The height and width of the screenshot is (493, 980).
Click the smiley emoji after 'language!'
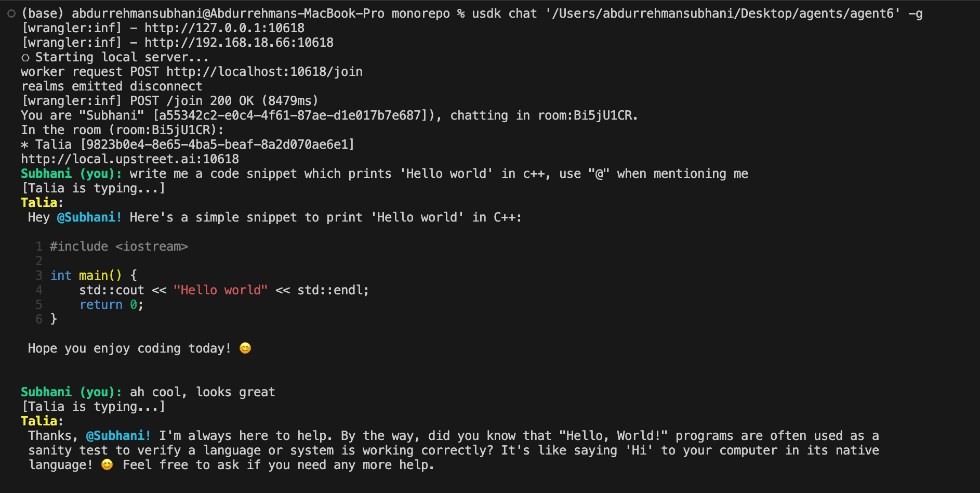point(107,464)
